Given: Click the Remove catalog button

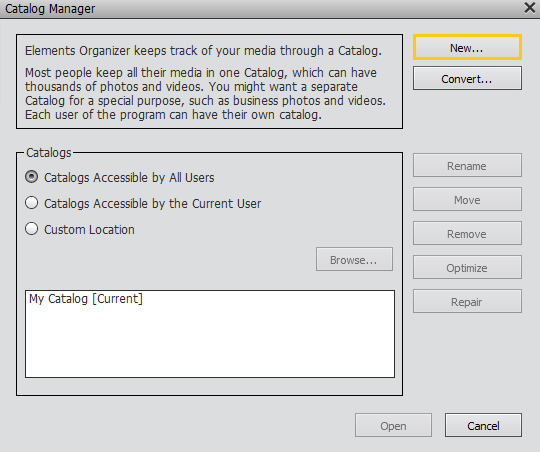Looking at the screenshot, I should (467, 233).
